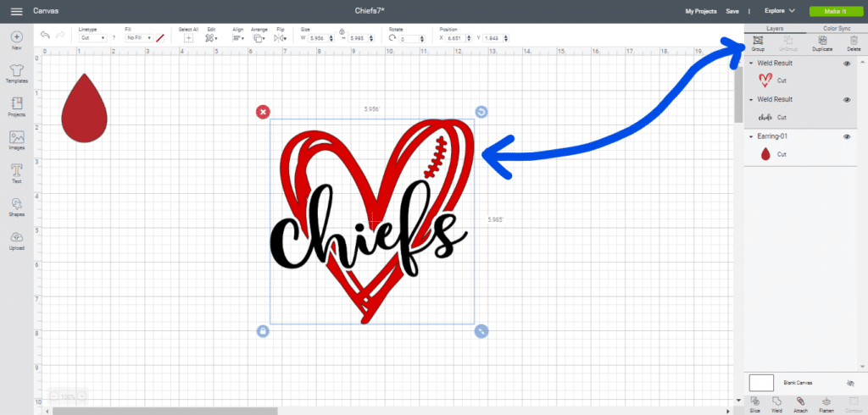Click the red delete handle on selection
The image size is (868, 415).
(263, 112)
